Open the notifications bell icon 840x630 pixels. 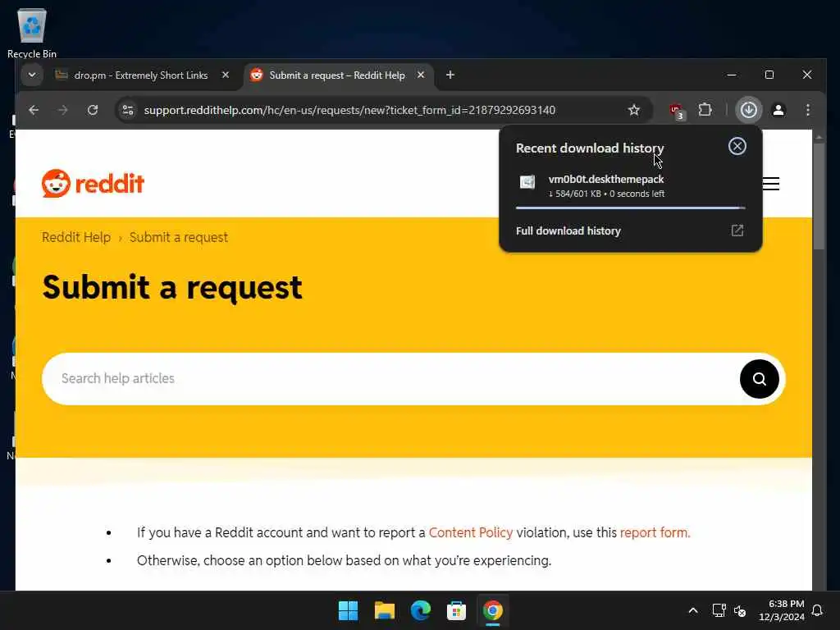coord(818,610)
